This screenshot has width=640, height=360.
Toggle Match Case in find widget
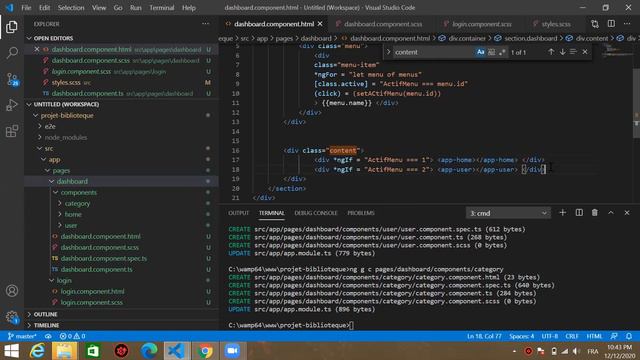point(480,52)
